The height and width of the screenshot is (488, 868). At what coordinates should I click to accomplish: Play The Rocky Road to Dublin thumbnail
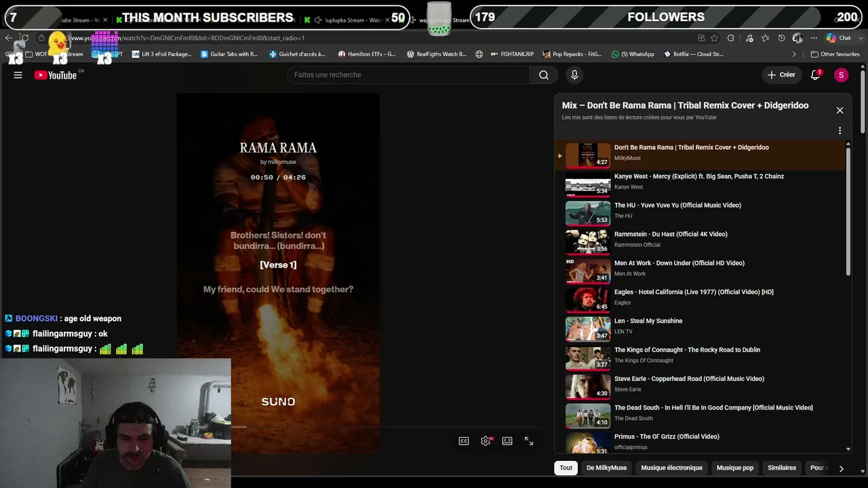tap(588, 358)
